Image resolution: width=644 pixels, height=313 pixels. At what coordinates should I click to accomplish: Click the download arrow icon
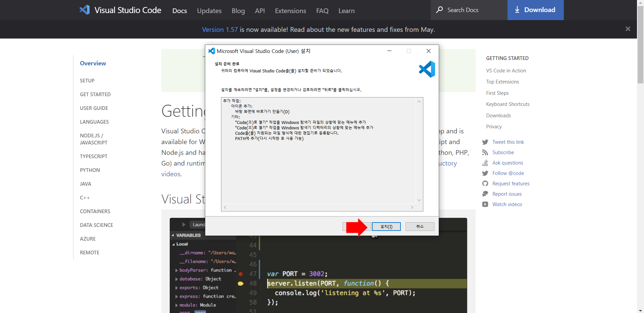(x=517, y=10)
